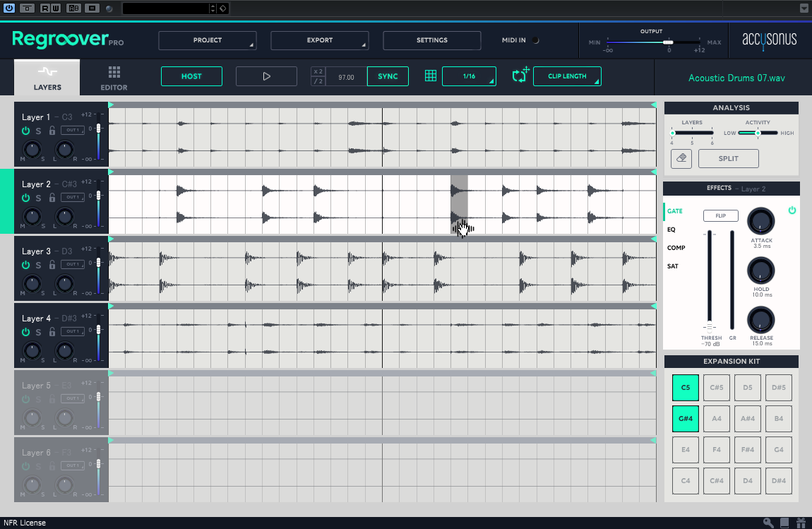Image resolution: width=812 pixels, height=529 pixels.
Task: Toggle Layer 4 power on/off
Action: coord(25,332)
